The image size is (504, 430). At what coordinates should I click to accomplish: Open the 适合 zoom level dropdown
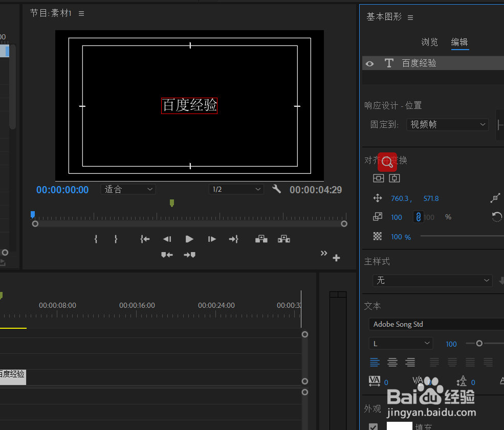click(128, 190)
